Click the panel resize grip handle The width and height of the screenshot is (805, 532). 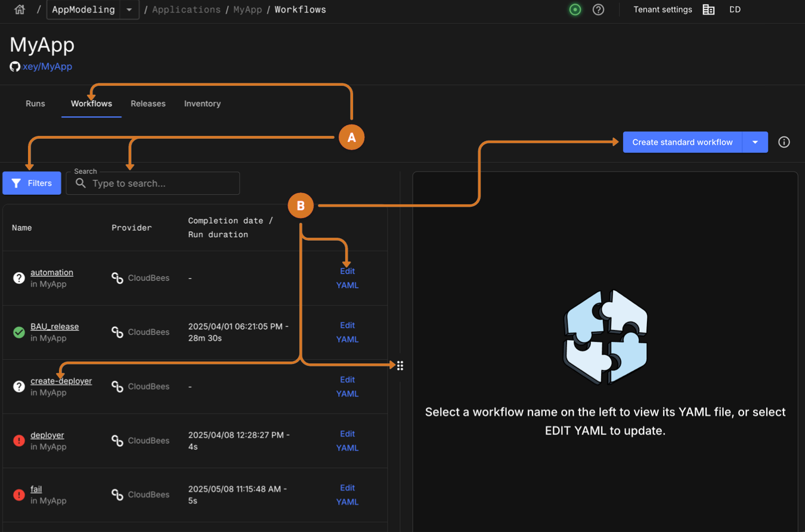(x=400, y=365)
